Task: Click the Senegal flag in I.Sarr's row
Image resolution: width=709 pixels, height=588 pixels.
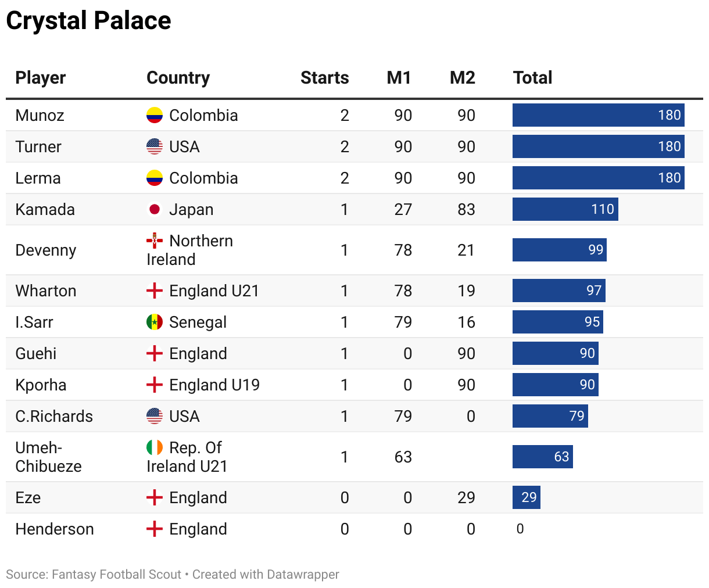Action: 154,322
